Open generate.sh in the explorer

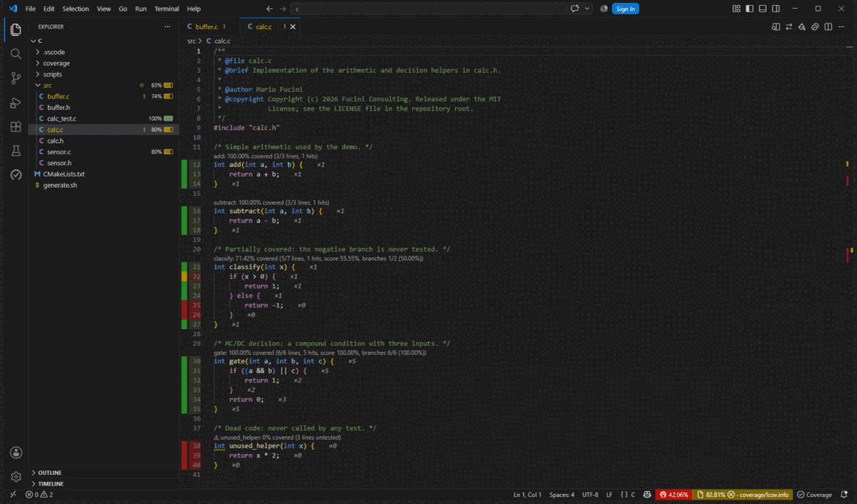tap(104, 185)
